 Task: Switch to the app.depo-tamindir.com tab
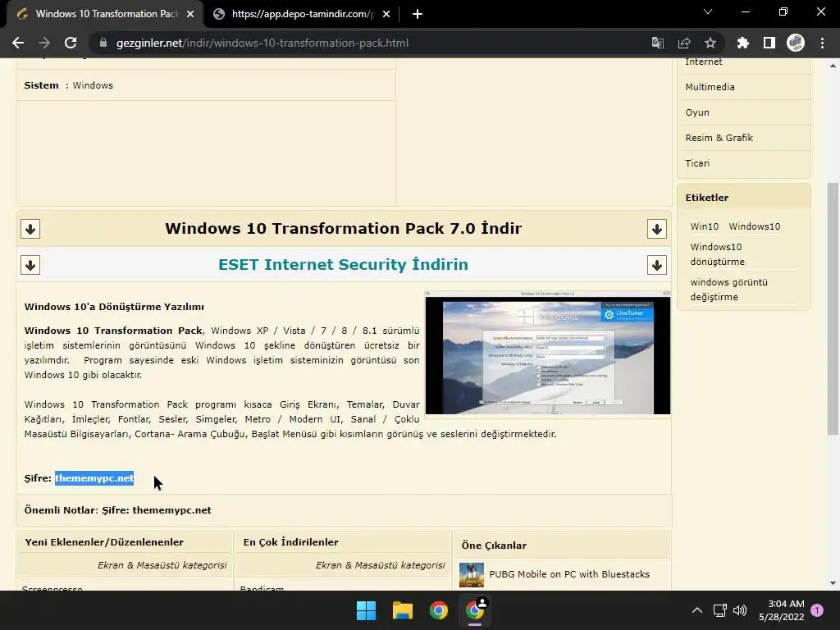[300, 14]
